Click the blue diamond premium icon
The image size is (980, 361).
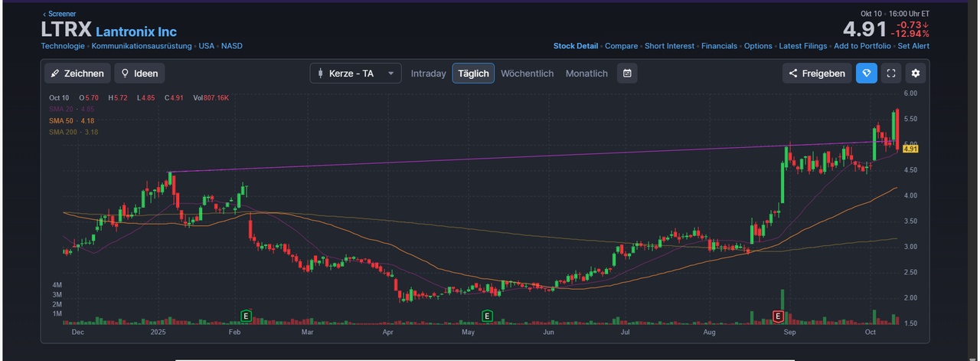[x=866, y=74]
